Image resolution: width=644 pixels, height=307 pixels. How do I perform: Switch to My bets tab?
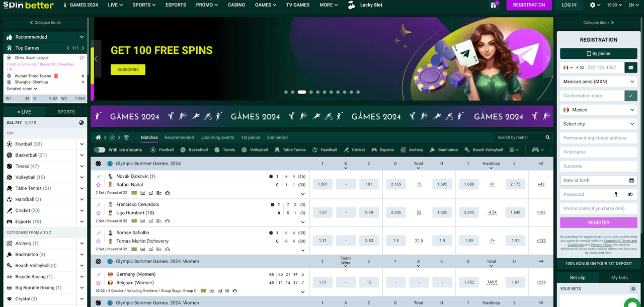[619, 277]
